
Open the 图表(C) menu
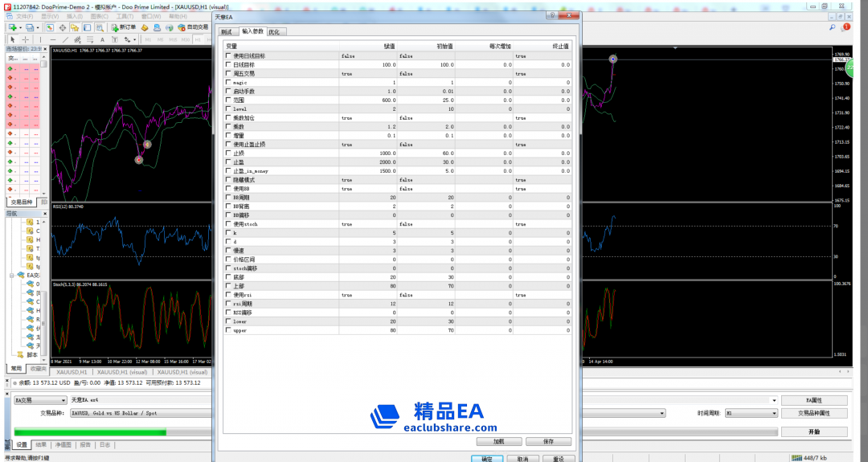[x=100, y=16]
